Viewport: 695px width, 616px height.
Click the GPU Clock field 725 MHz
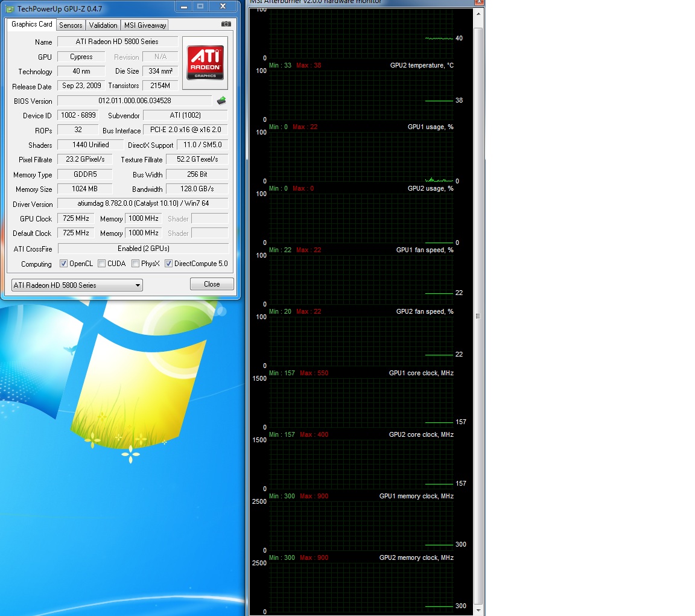pyautogui.click(x=76, y=218)
